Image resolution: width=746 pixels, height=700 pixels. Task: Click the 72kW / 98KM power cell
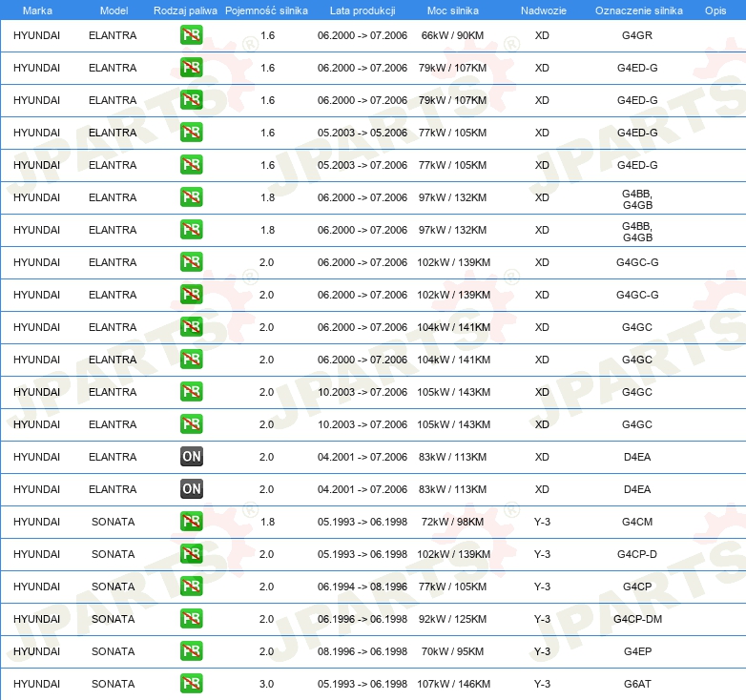[x=452, y=522]
